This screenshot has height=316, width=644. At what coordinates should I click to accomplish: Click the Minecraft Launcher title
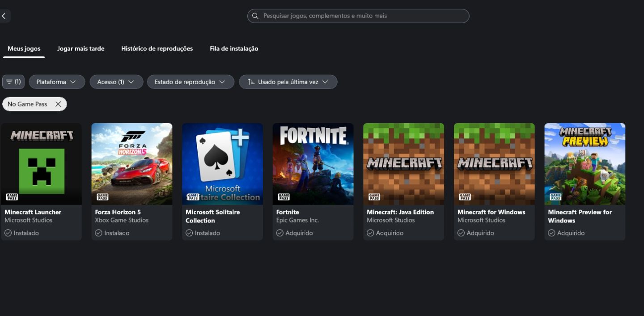(33, 212)
